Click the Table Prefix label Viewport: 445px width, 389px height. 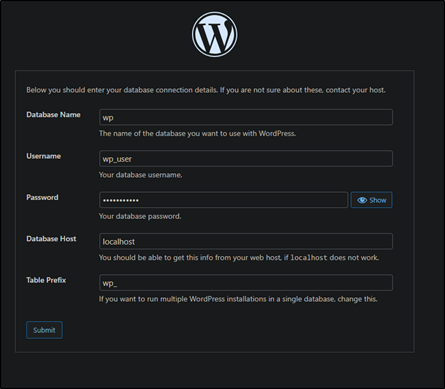pos(46,280)
